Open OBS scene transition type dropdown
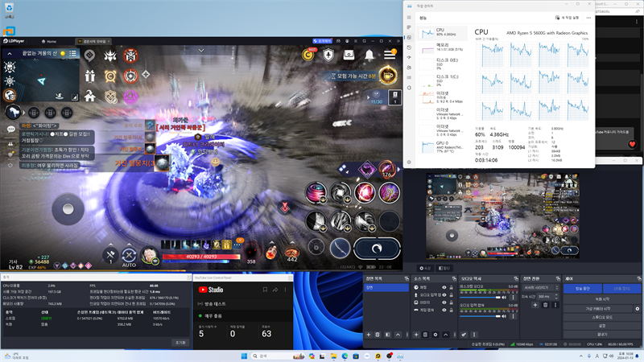644x362 pixels. click(540, 288)
